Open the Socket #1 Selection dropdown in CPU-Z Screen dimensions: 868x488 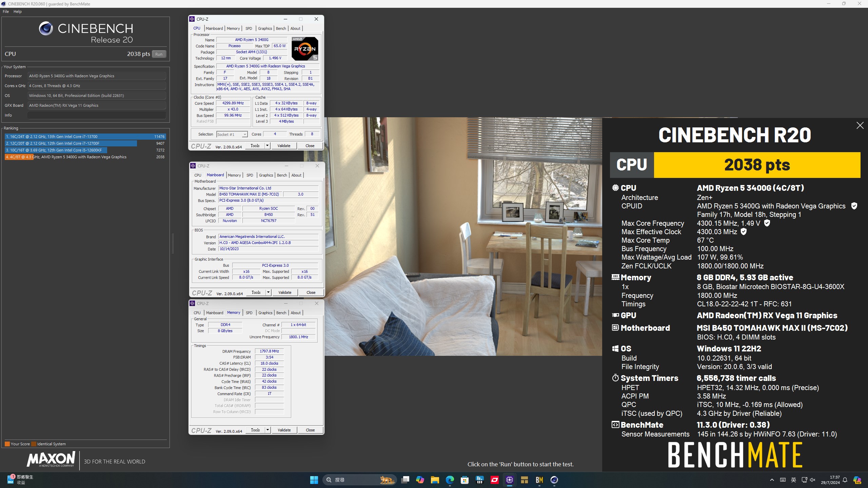click(232, 135)
